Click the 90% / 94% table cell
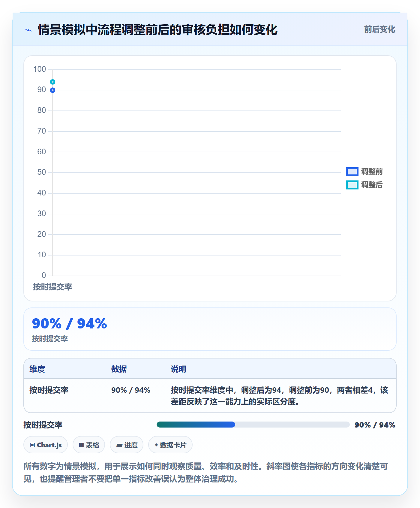The image size is (420, 508). point(131,390)
